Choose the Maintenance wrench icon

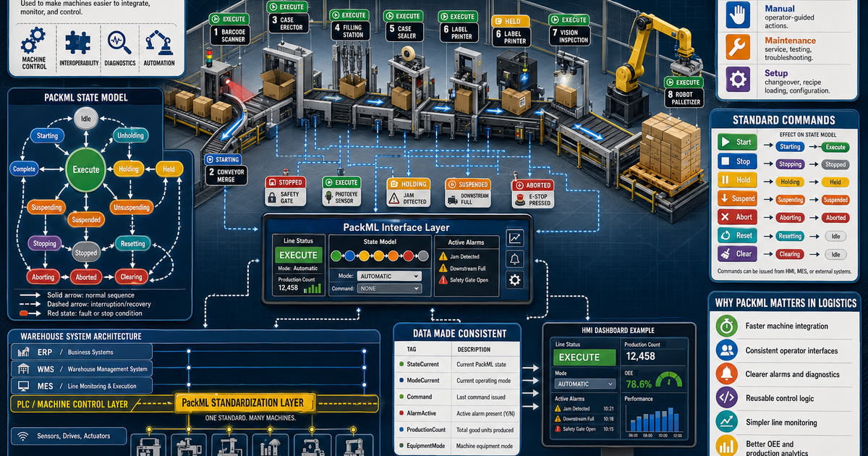pyautogui.click(x=739, y=47)
